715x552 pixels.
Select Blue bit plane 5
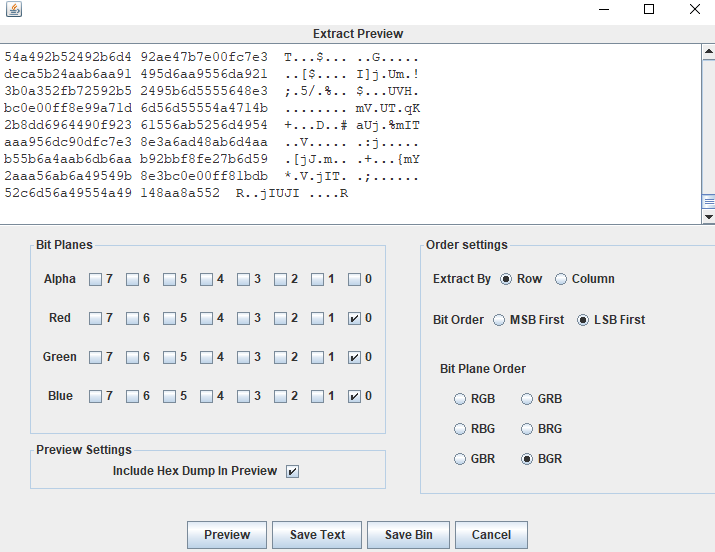pyautogui.click(x=169, y=397)
